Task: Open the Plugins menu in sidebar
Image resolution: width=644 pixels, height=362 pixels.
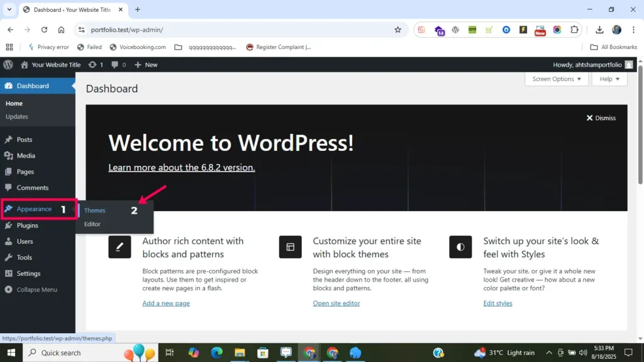Action: [27, 226]
